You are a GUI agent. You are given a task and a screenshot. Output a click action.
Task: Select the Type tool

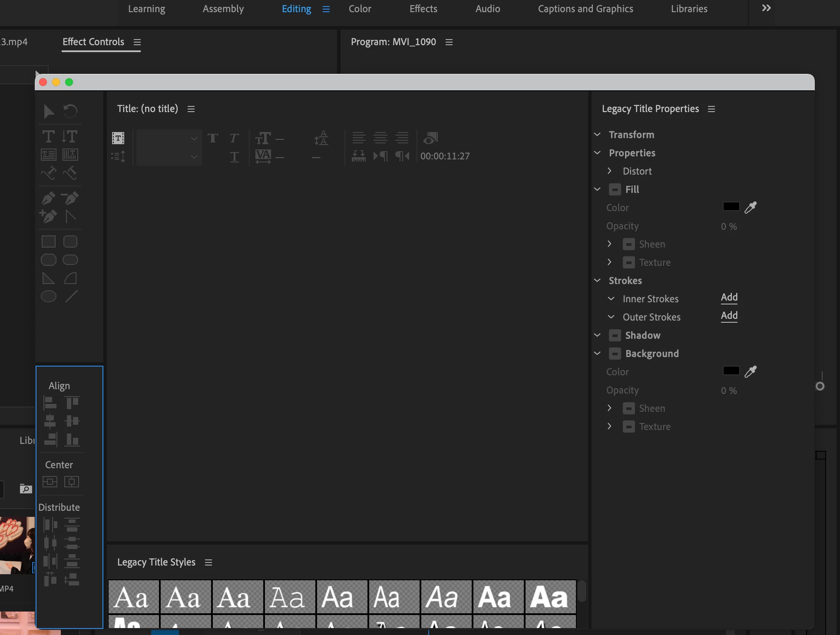click(x=48, y=136)
